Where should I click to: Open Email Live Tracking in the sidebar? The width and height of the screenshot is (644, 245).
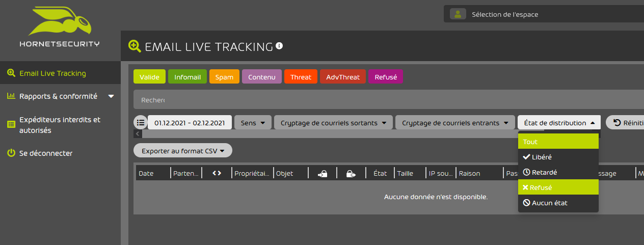click(x=60, y=73)
